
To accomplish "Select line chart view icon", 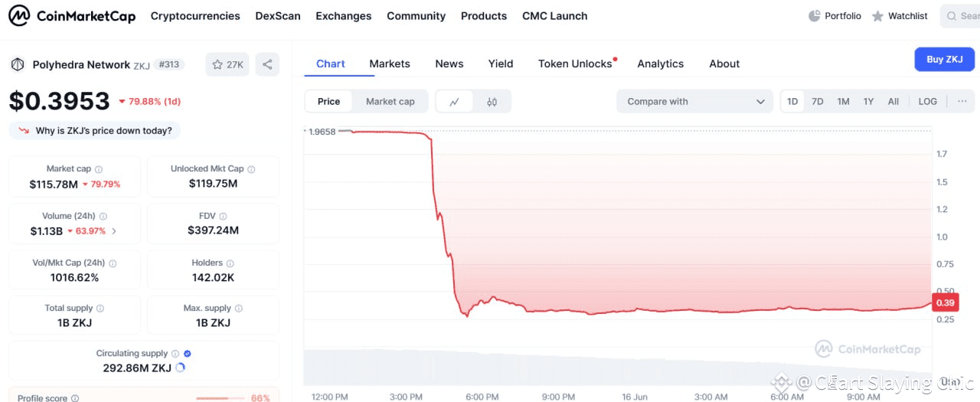I will [x=454, y=101].
